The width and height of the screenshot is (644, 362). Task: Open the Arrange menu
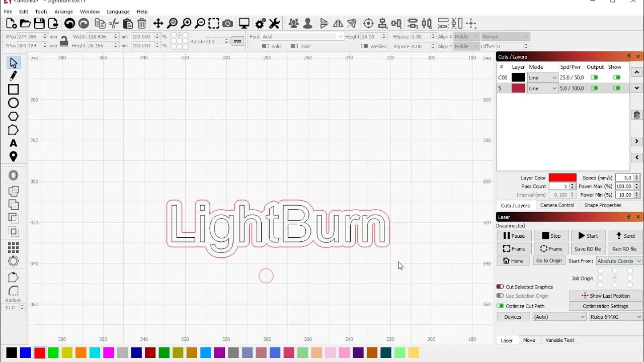pyautogui.click(x=63, y=12)
